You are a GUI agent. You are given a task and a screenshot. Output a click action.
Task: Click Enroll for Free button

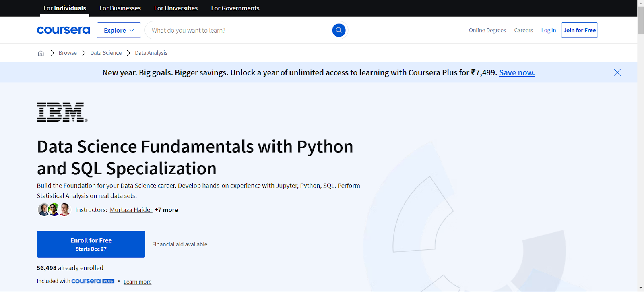point(91,244)
